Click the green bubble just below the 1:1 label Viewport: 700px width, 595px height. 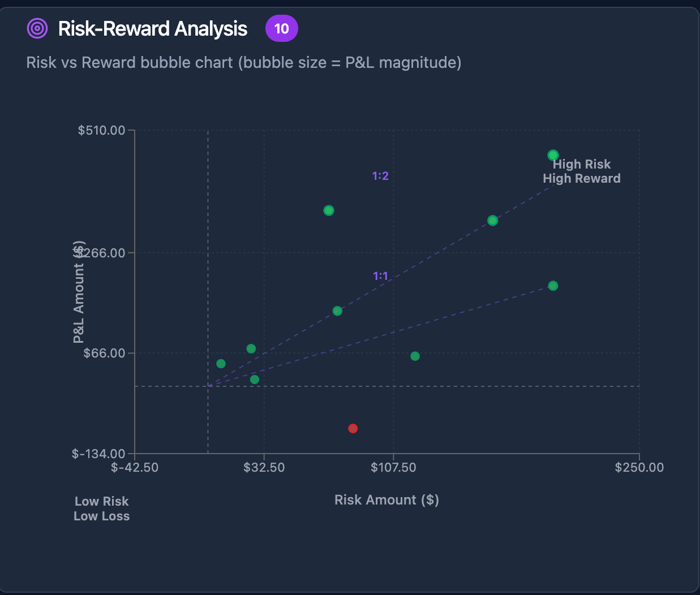pos(337,311)
